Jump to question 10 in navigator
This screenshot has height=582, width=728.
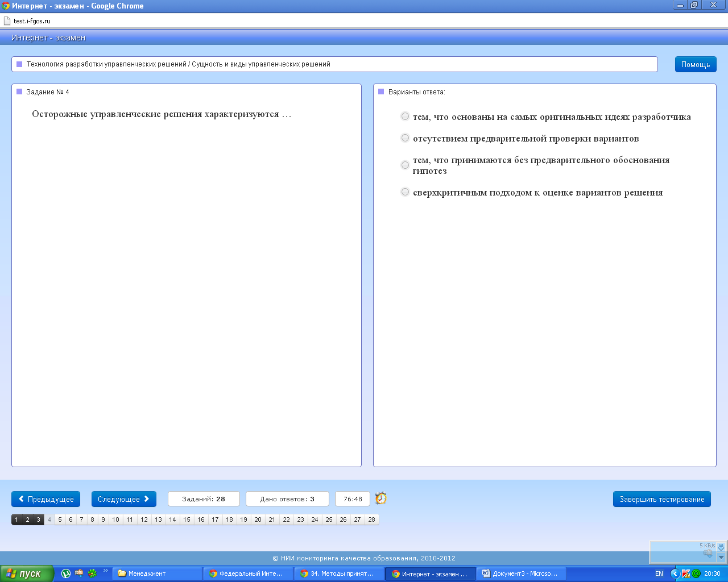coord(115,519)
